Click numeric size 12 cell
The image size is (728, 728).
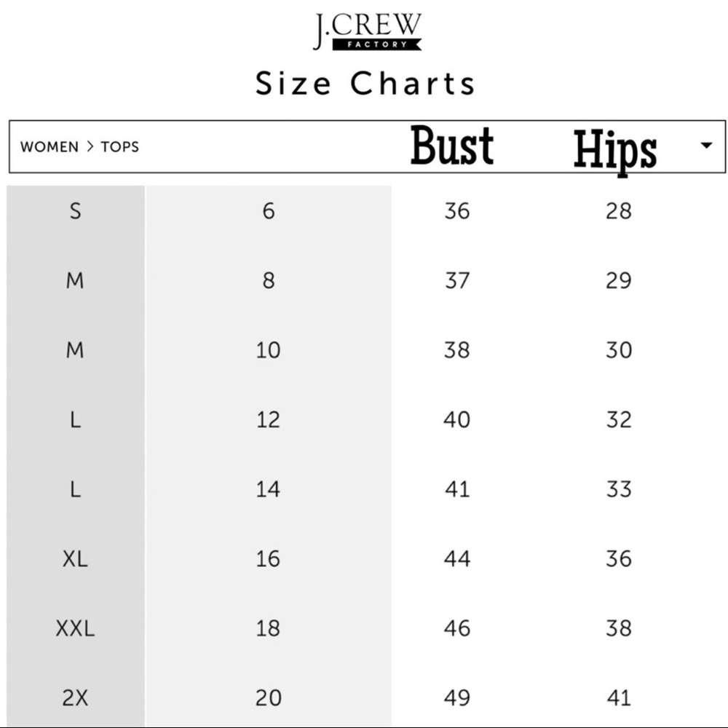coord(269,420)
